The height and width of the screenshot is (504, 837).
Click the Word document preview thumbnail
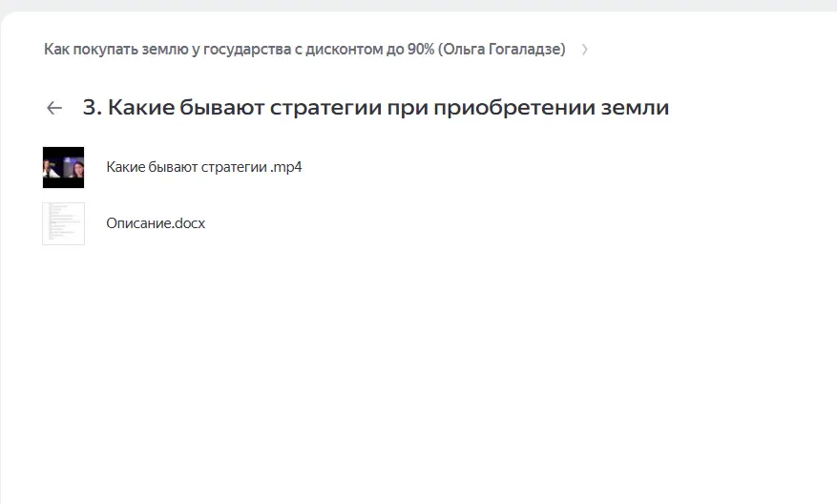tap(63, 223)
